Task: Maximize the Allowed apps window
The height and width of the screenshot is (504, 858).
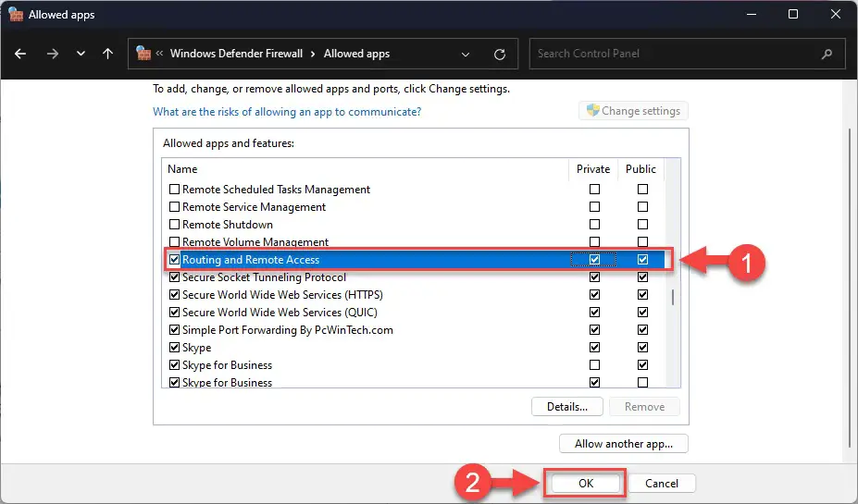Action: pyautogui.click(x=793, y=14)
